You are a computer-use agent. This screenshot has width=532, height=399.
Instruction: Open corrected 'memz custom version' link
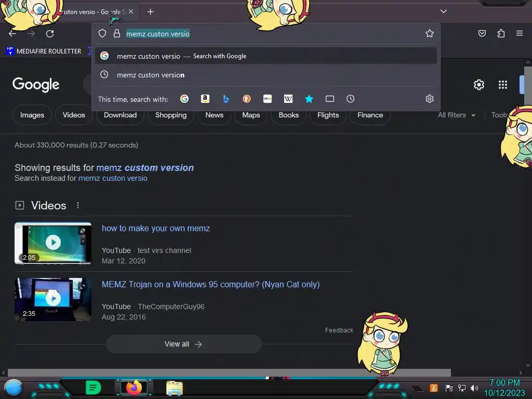click(x=145, y=168)
